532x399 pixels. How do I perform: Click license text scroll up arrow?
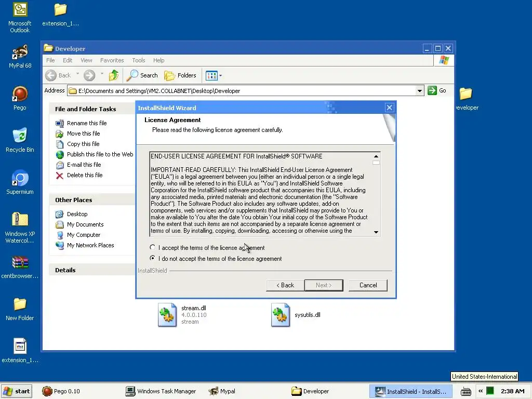click(x=376, y=156)
